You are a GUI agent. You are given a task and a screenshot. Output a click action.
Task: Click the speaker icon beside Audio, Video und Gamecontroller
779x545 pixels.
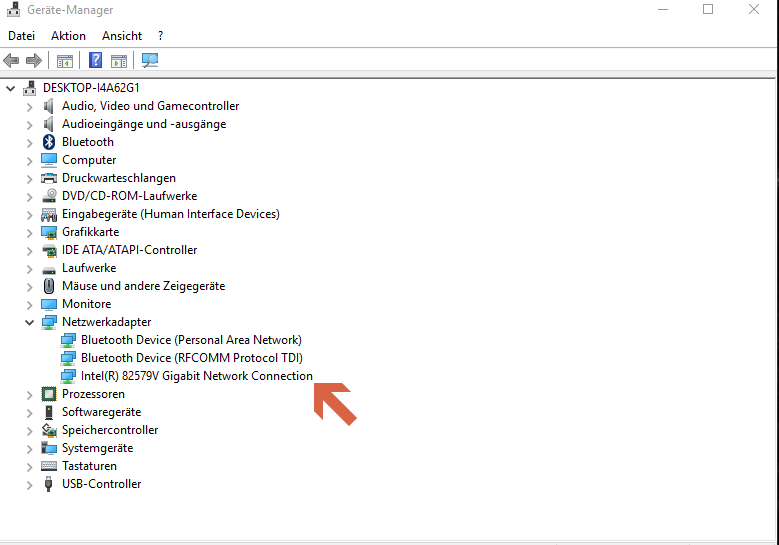point(48,106)
